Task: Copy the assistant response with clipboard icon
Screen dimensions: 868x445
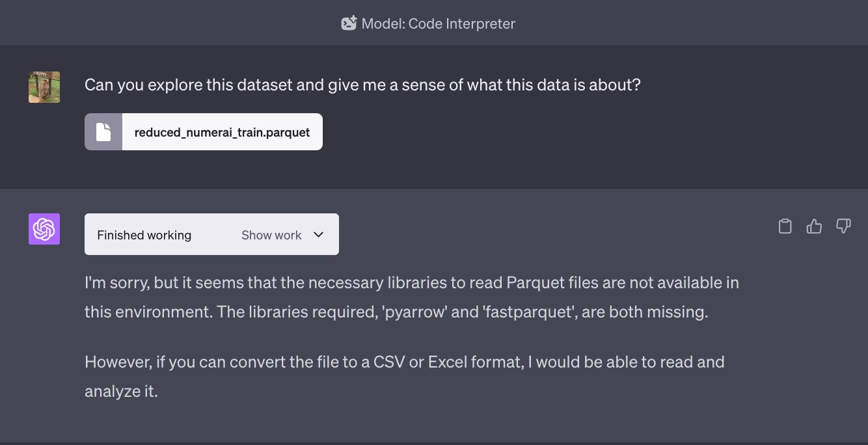Action: pos(785,226)
